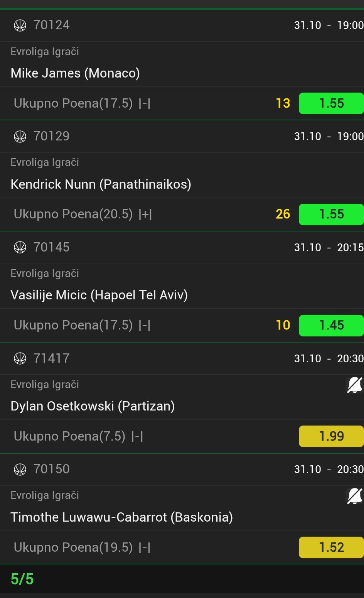Toggle muted bell for Dylan Osetkowski
This screenshot has width=364, height=598.
point(354,385)
